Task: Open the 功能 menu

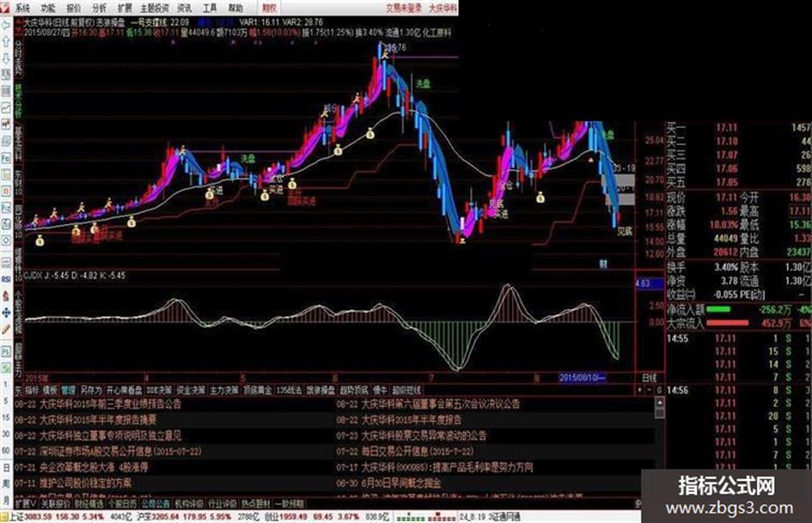Action: coord(48,8)
